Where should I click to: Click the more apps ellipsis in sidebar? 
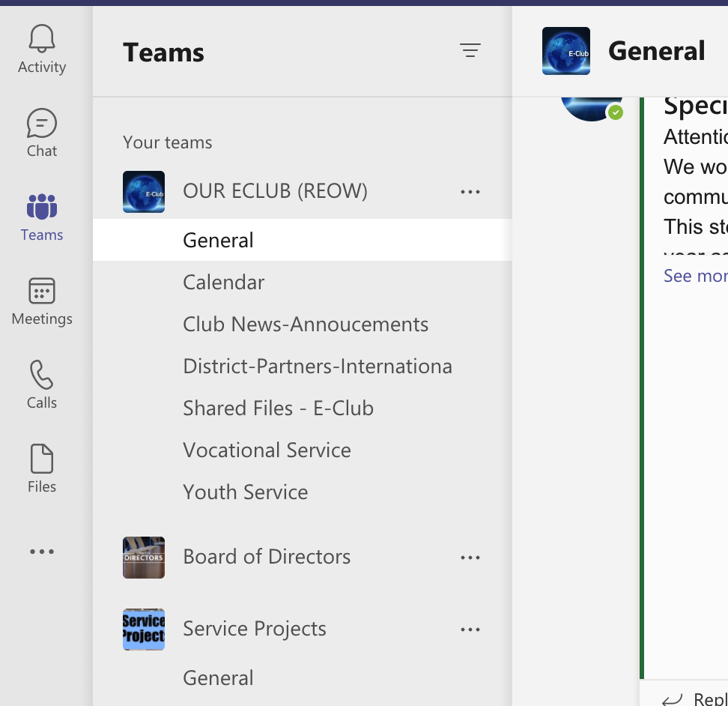[42, 552]
